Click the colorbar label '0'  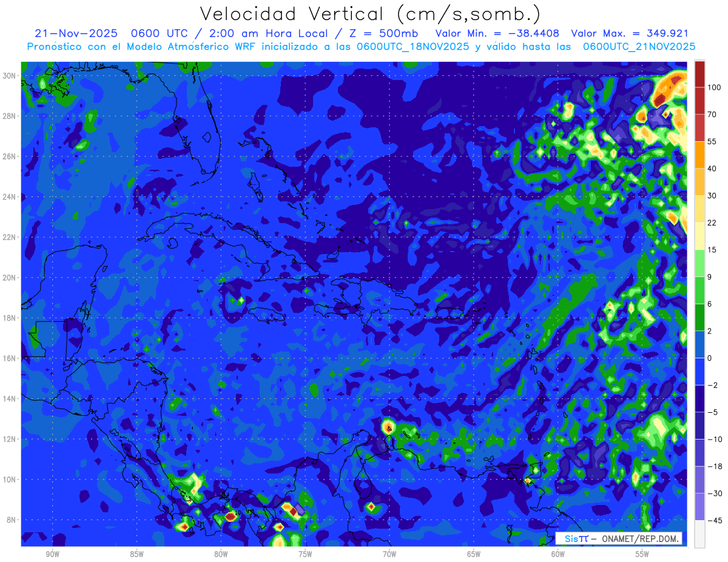click(710, 358)
